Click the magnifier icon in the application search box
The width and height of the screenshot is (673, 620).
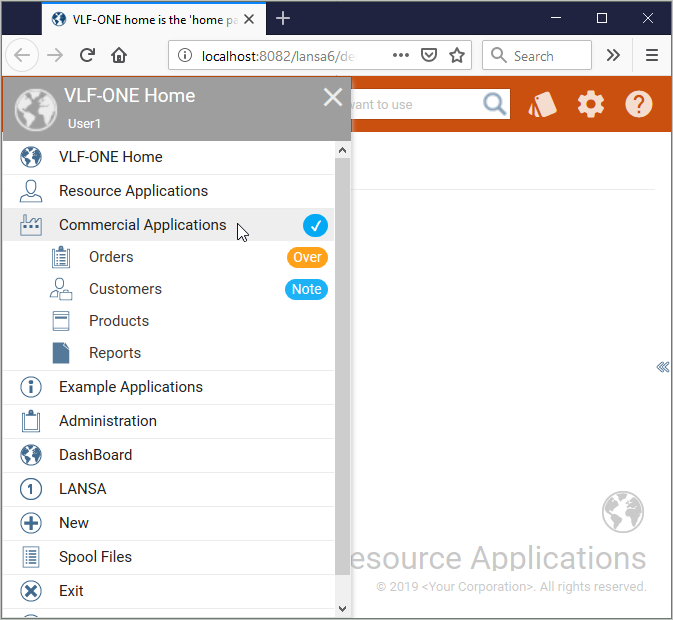coord(494,104)
